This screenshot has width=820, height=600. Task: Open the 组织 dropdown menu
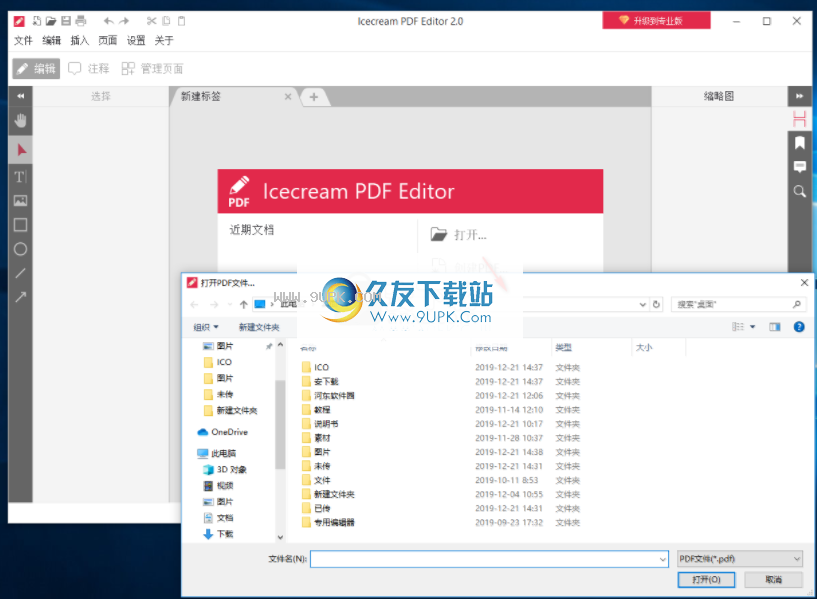point(206,327)
